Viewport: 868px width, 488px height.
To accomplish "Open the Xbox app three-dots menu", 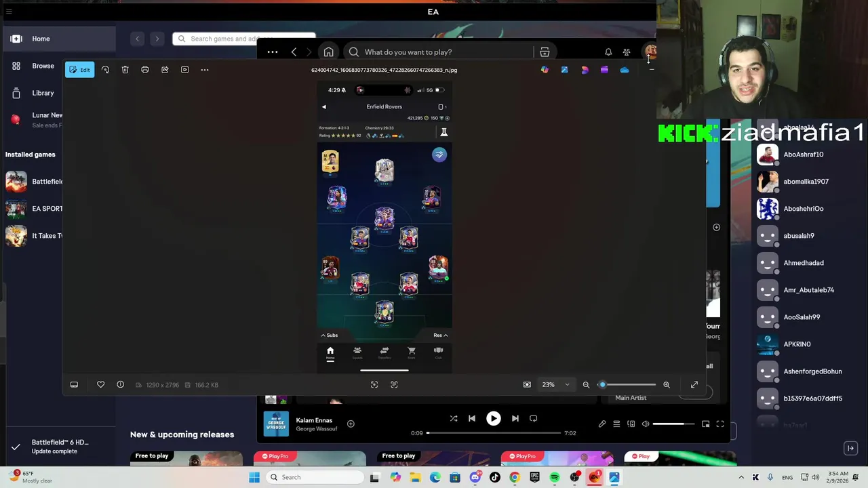I will click(272, 52).
